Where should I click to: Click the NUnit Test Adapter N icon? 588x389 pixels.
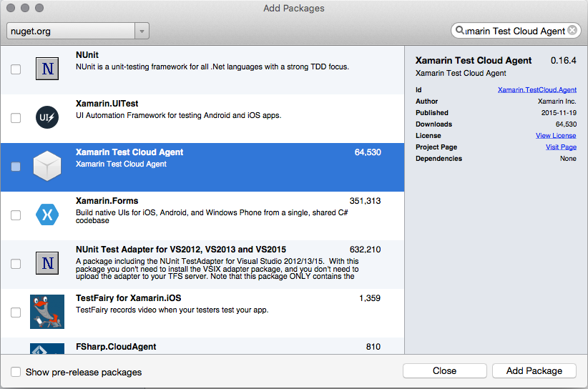47,263
